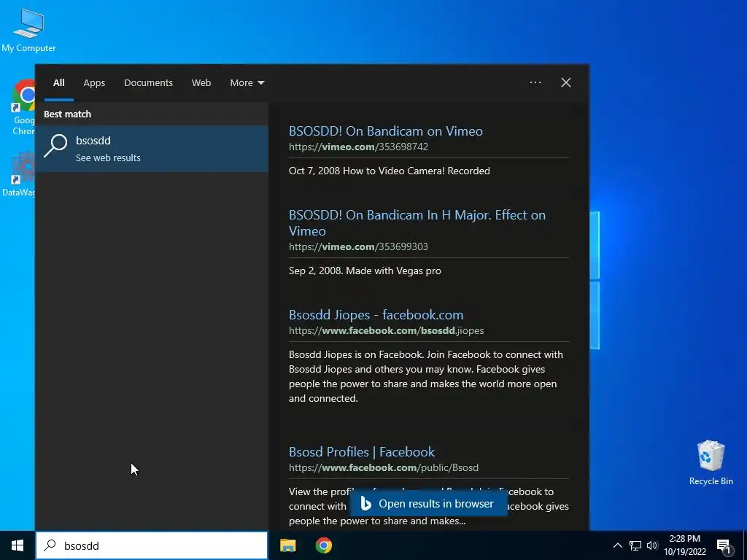The width and height of the screenshot is (747, 560).
Task: Click the search magnifier icon in taskbar box
Action: (50, 545)
